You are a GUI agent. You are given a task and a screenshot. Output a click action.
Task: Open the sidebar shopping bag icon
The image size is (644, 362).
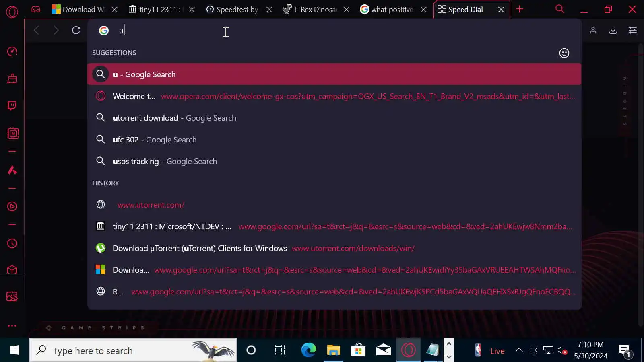[12, 78]
